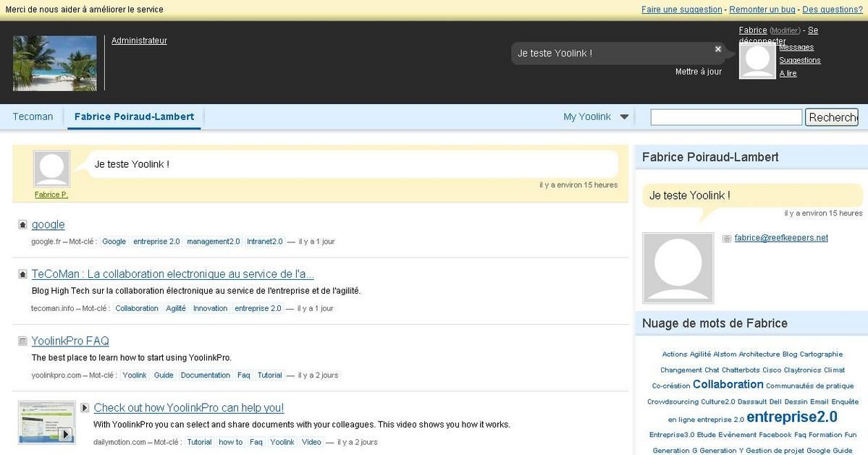This screenshot has height=455, width=868.
Task: Click the Intranet2.0 tag on the google bookmark
Action: (x=265, y=242)
